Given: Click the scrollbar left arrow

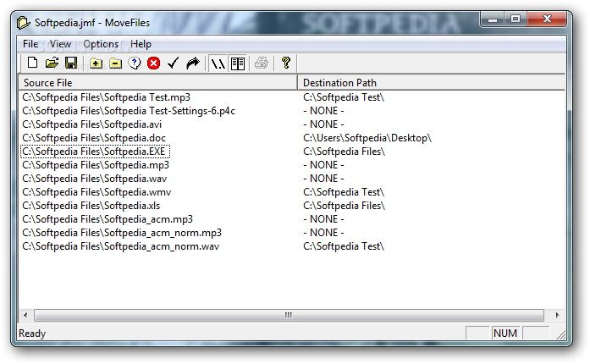Looking at the screenshot, I should click(25, 315).
